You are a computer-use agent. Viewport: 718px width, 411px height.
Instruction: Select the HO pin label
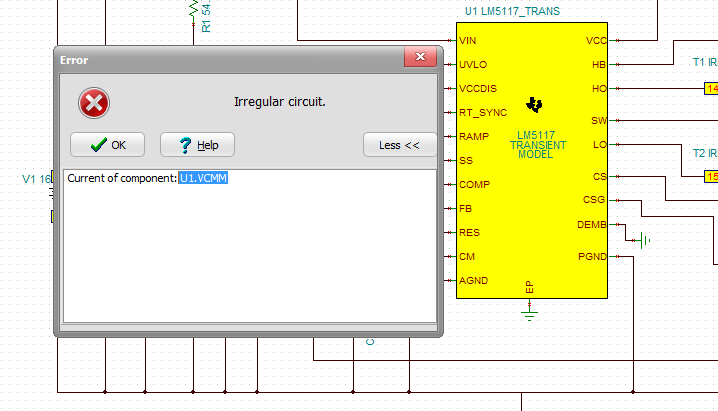[599, 88]
